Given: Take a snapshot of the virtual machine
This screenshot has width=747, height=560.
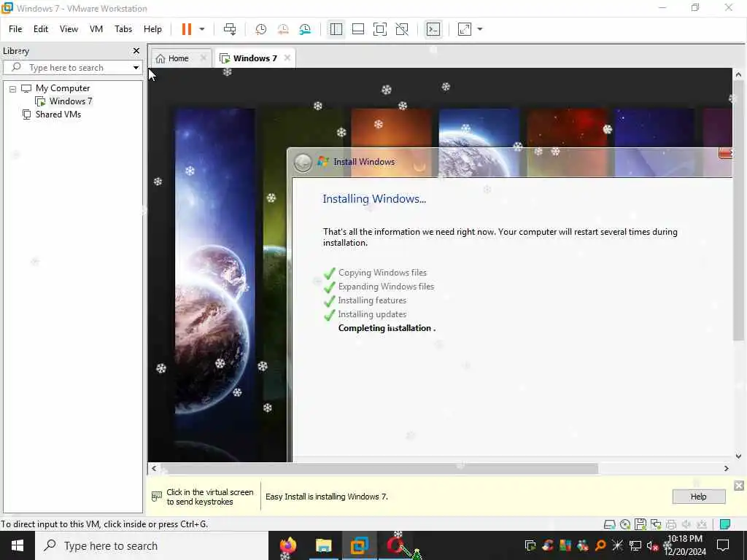Looking at the screenshot, I should [260, 29].
